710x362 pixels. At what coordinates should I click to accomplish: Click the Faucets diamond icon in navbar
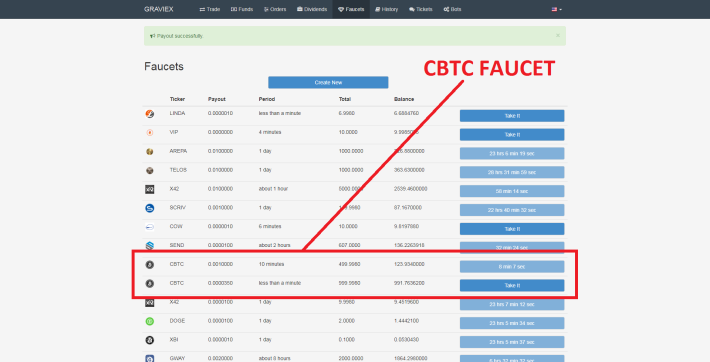341,9
